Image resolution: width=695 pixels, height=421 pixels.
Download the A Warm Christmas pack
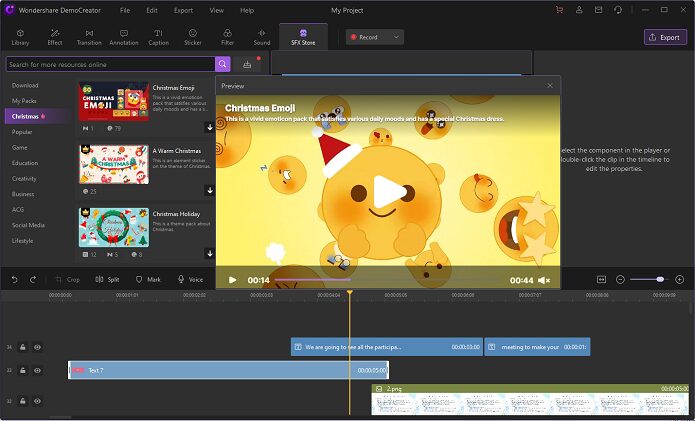pyautogui.click(x=210, y=190)
